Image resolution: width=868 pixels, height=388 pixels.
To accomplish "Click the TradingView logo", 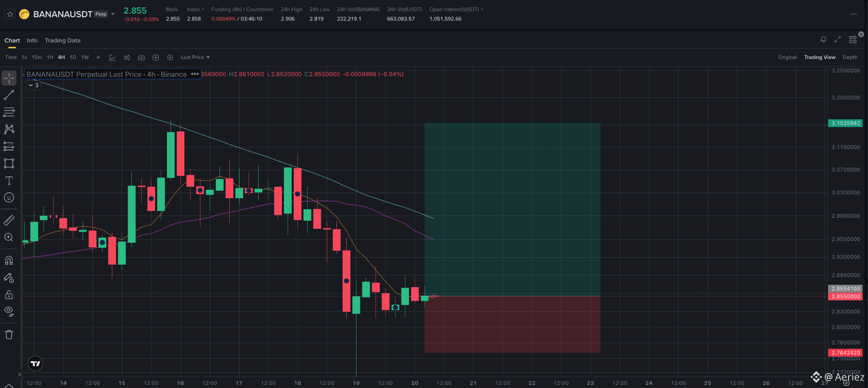I will pyautogui.click(x=36, y=363).
